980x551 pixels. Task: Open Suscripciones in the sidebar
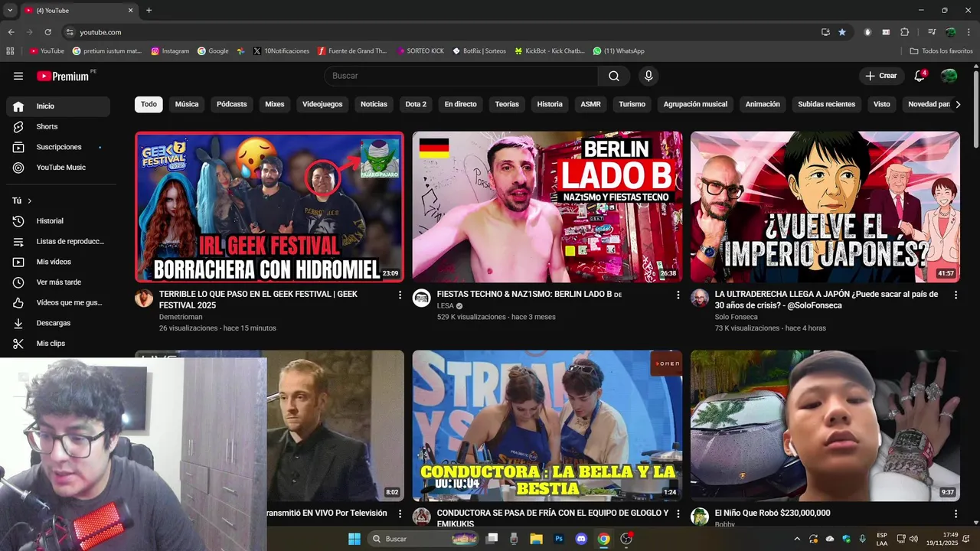(x=58, y=147)
